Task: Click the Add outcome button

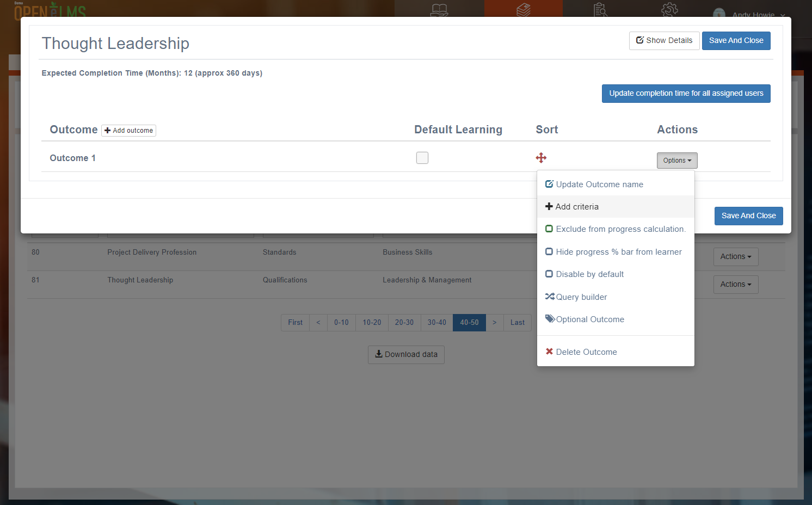Action: [128, 131]
